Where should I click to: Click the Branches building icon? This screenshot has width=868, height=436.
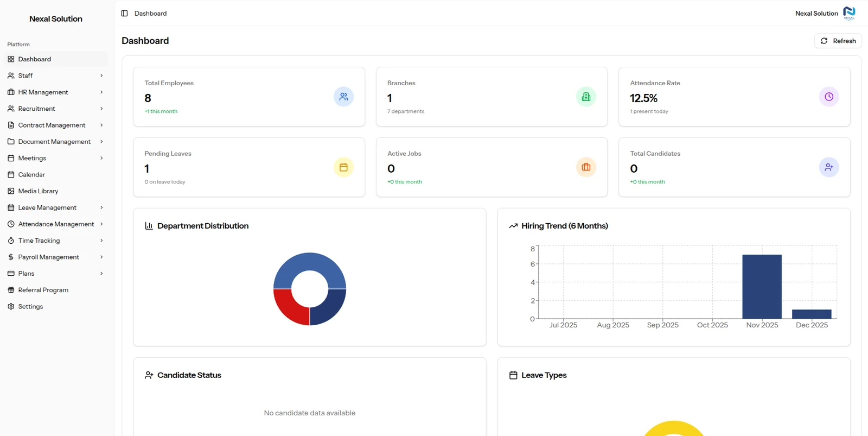[586, 97]
